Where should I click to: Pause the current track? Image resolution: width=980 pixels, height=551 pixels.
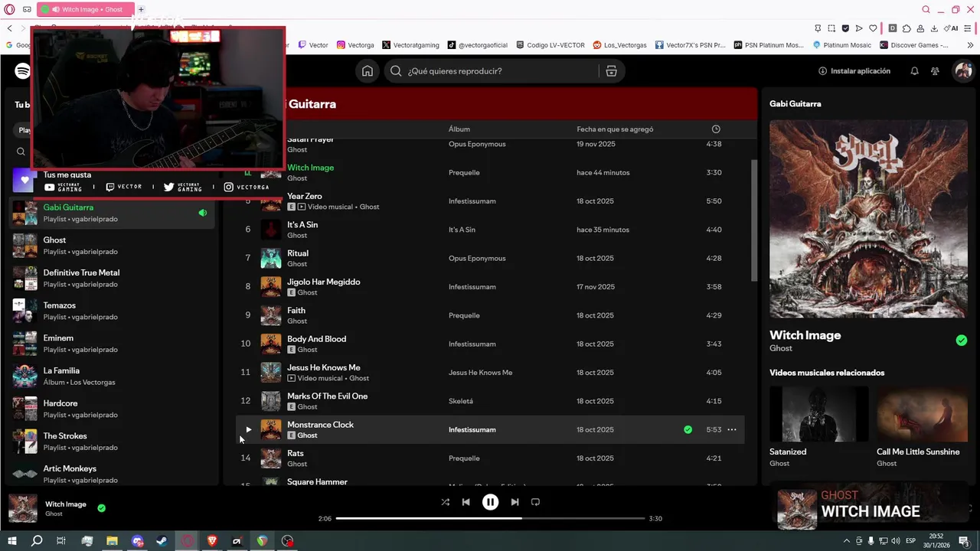click(x=490, y=502)
